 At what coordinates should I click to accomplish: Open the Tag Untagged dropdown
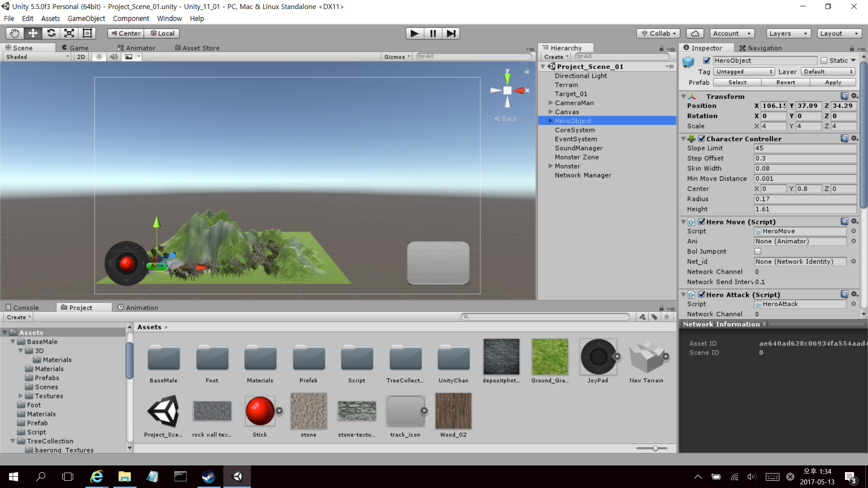click(744, 72)
